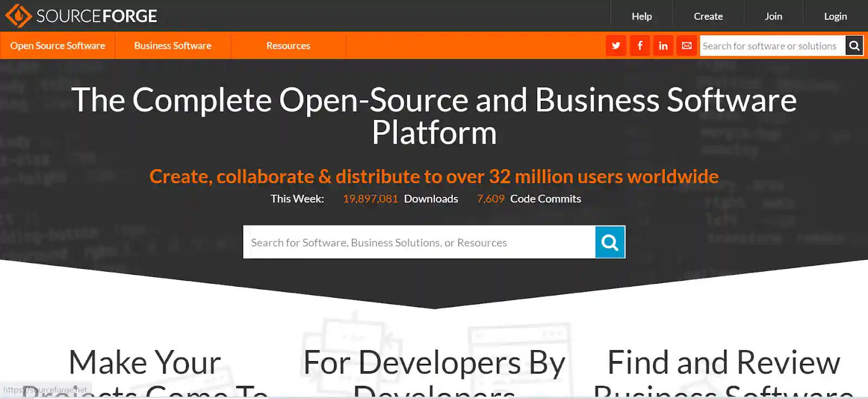Click the Create link
The image size is (868, 399).
708,16
